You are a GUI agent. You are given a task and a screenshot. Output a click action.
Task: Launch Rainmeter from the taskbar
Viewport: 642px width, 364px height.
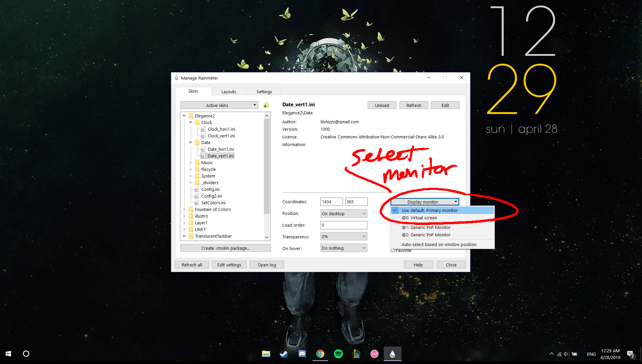[x=392, y=354]
